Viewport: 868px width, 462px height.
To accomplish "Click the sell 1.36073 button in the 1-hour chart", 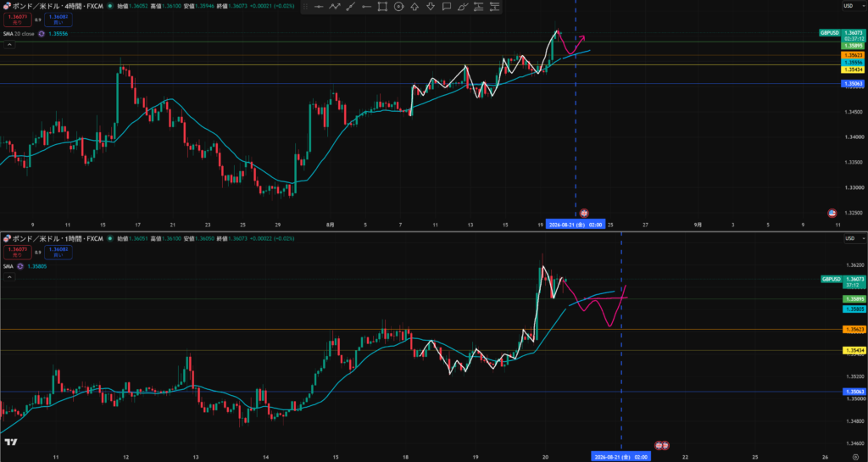I will (17, 253).
